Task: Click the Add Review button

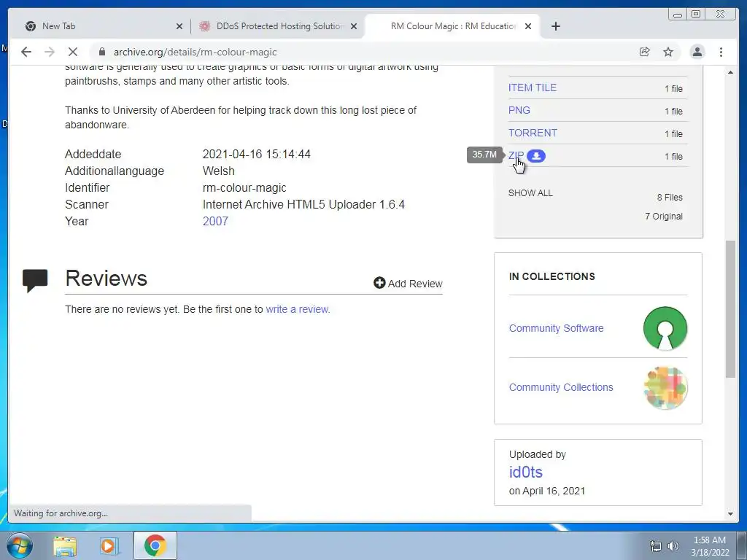Action: coord(408,284)
